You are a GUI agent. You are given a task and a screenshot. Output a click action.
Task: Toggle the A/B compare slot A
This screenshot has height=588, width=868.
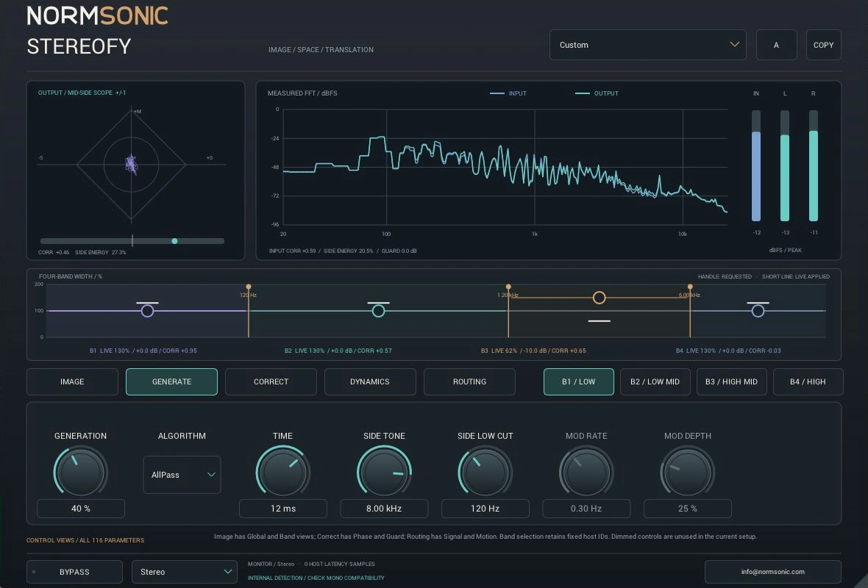pos(776,45)
